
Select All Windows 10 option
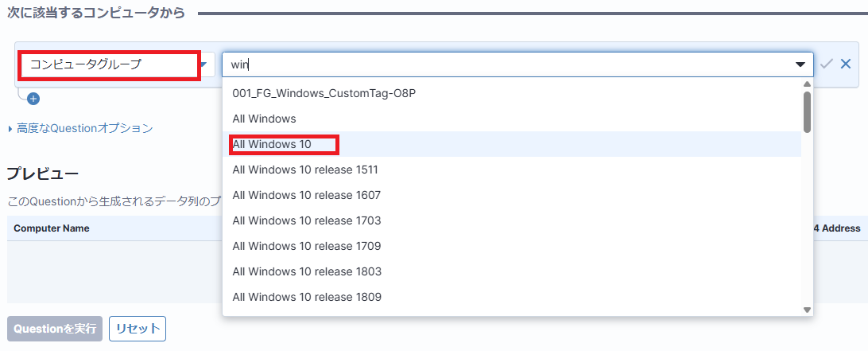272,144
